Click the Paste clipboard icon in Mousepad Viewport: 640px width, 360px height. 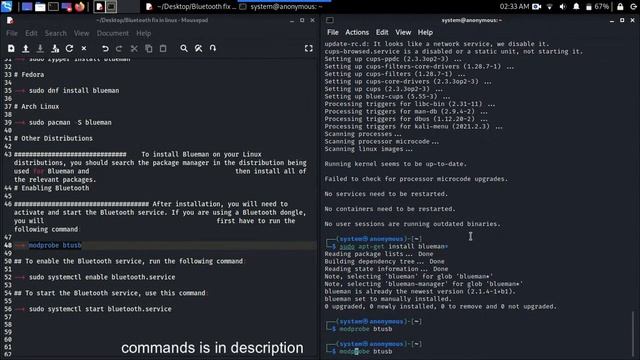click(x=163, y=49)
